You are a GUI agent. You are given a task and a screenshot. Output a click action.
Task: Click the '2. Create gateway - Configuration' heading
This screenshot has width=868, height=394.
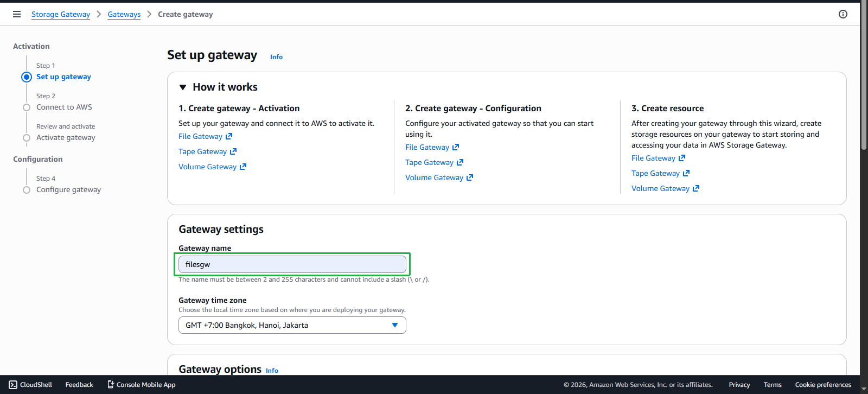coord(474,109)
